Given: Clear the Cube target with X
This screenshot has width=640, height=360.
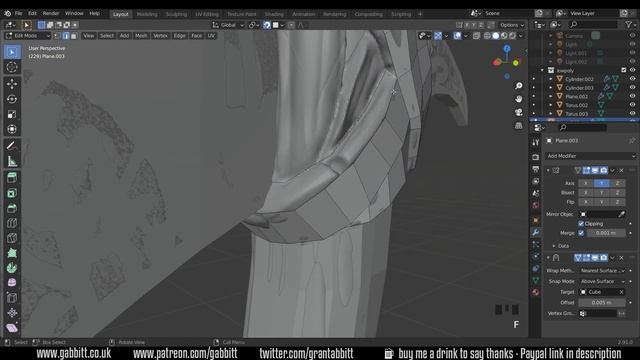Looking at the screenshot, I should pos(621,292).
